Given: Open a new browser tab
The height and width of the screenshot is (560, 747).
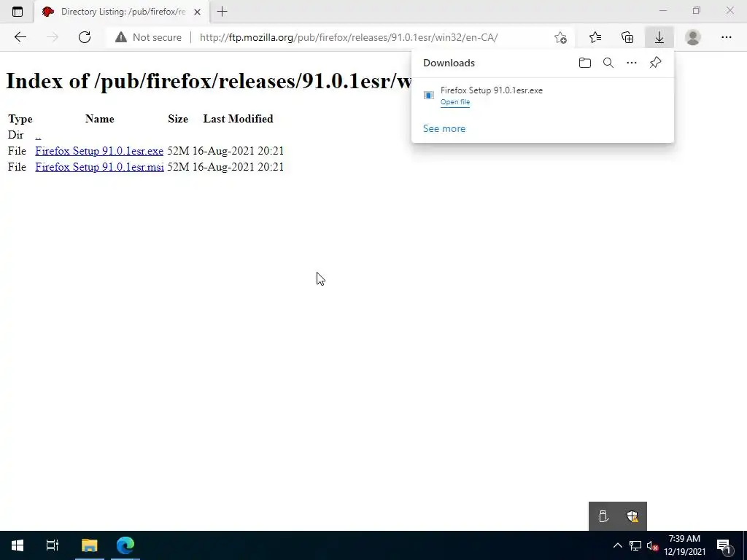Looking at the screenshot, I should tap(222, 12).
